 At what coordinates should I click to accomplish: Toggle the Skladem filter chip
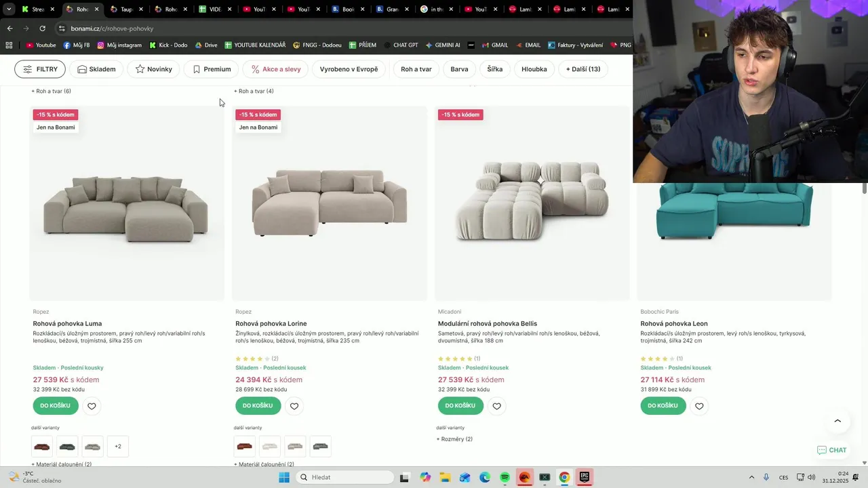pyautogui.click(x=97, y=69)
